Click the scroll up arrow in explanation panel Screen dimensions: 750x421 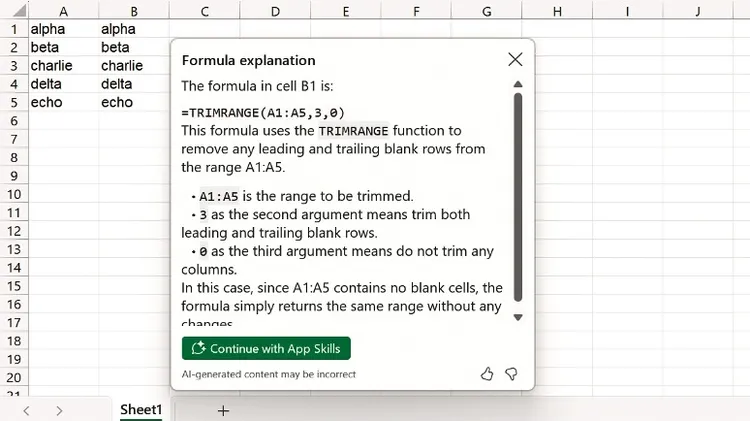(517, 85)
